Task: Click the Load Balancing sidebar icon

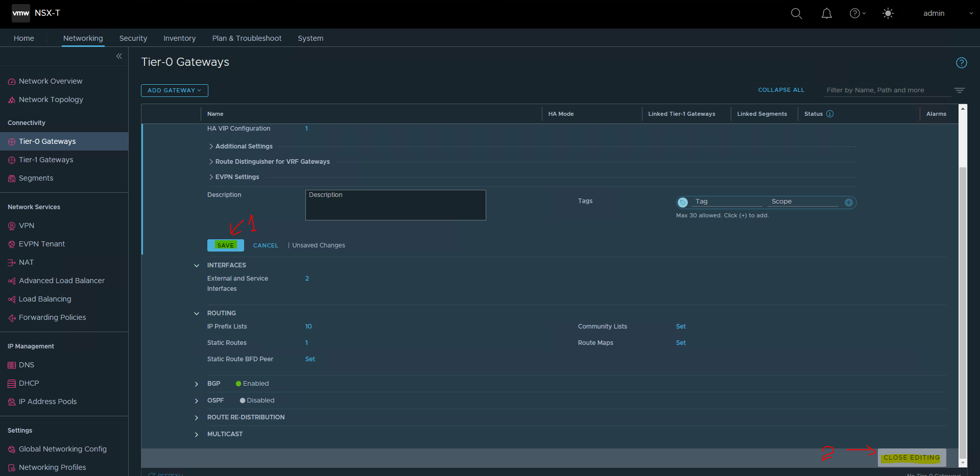Action: pyautogui.click(x=12, y=299)
